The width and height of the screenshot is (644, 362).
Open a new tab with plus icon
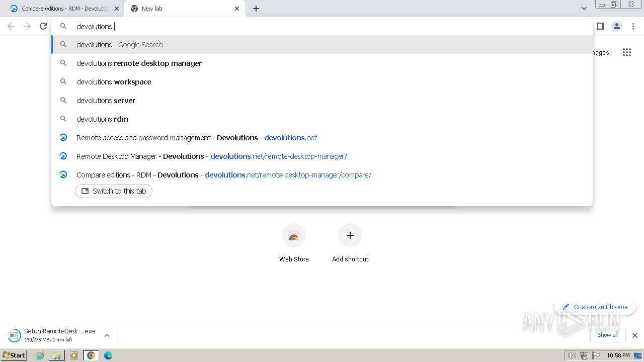pos(256,9)
